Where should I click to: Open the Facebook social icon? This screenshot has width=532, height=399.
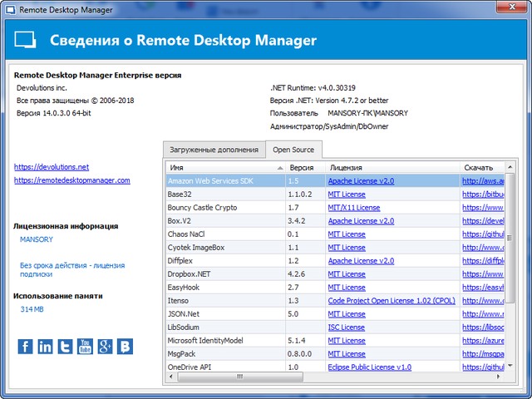pyautogui.click(x=26, y=347)
